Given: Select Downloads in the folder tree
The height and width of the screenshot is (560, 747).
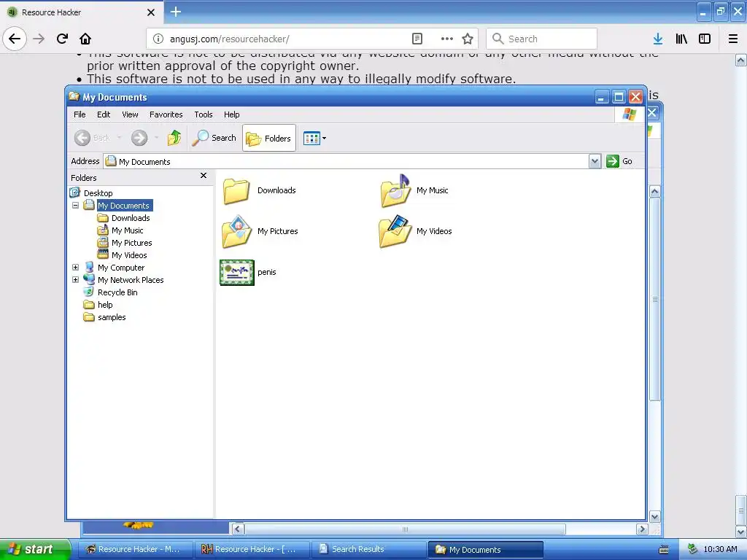Looking at the screenshot, I should coord(131,217).
